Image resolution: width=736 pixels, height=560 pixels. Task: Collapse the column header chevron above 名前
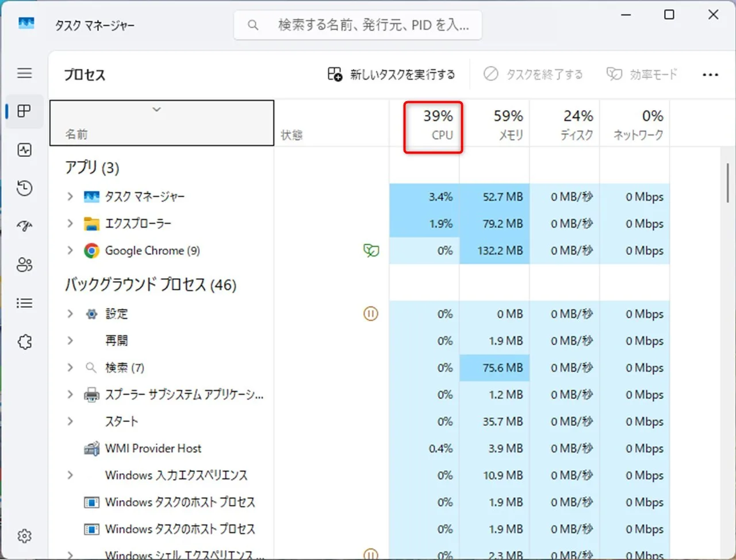pyautogui.click(x=156, y=109)
